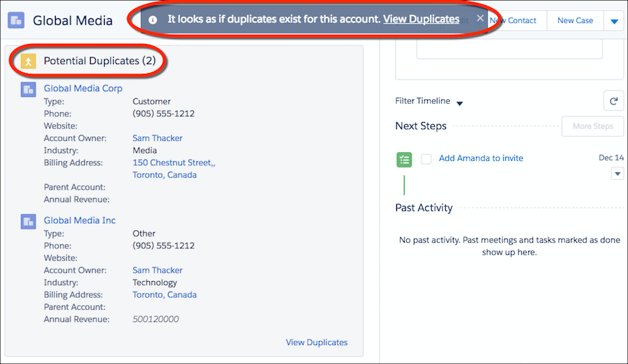Viewport: 628px width, 364px height.
Task: Open the 150 Chestnut Street billing address
Action: click(x=174, y=169)
